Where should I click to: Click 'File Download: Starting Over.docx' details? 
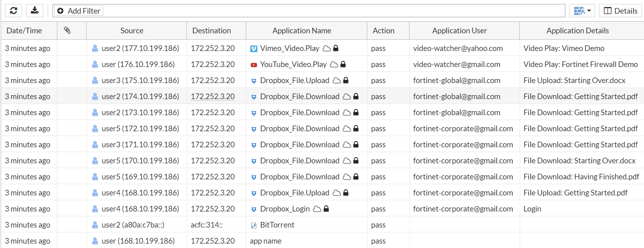(579, 161)
